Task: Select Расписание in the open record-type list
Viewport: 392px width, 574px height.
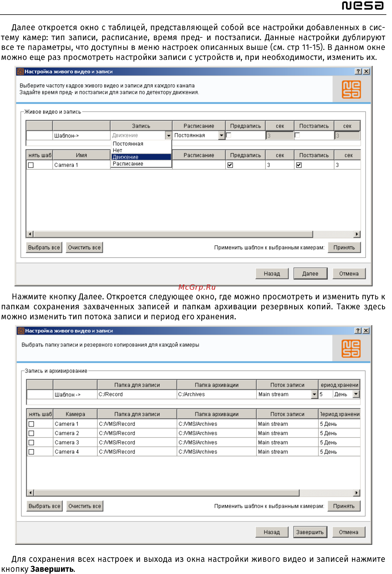Action: click(x=141, y=164)
